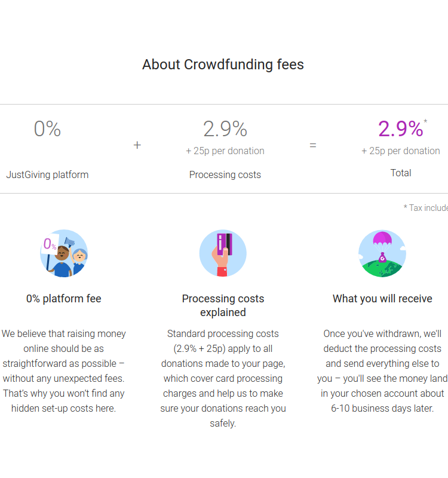
Task: Click the paragraph mentioning 6-10 business days
Action: [x=382, y=371]
